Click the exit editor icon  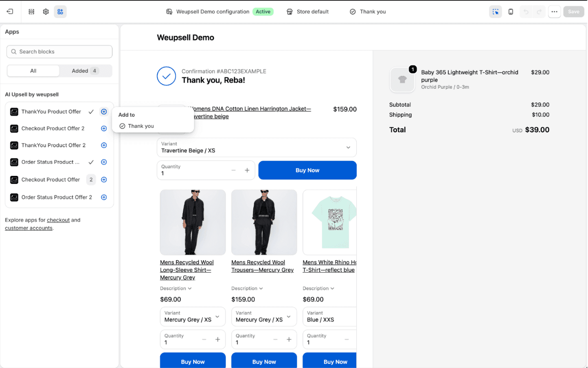[10, 11]
